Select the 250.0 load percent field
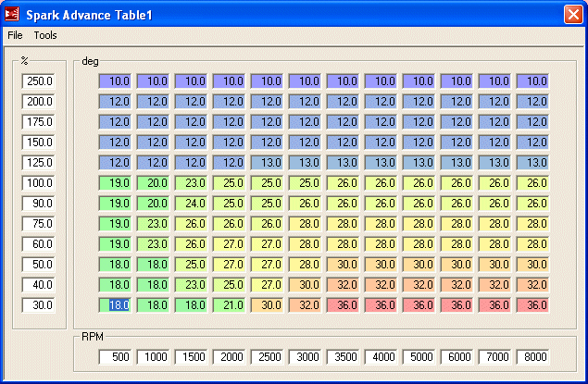The height and width of the screenshot is (384, 588). click(39, 81)
